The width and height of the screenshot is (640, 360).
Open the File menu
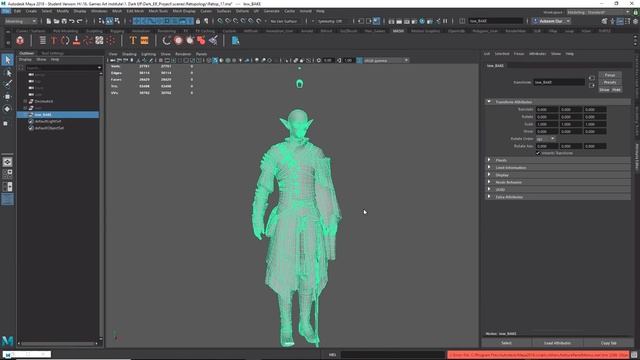point(6,11)
